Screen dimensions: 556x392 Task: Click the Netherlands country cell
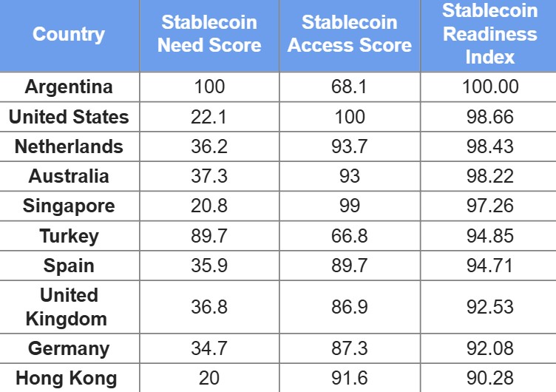click(x=69, y=146)
